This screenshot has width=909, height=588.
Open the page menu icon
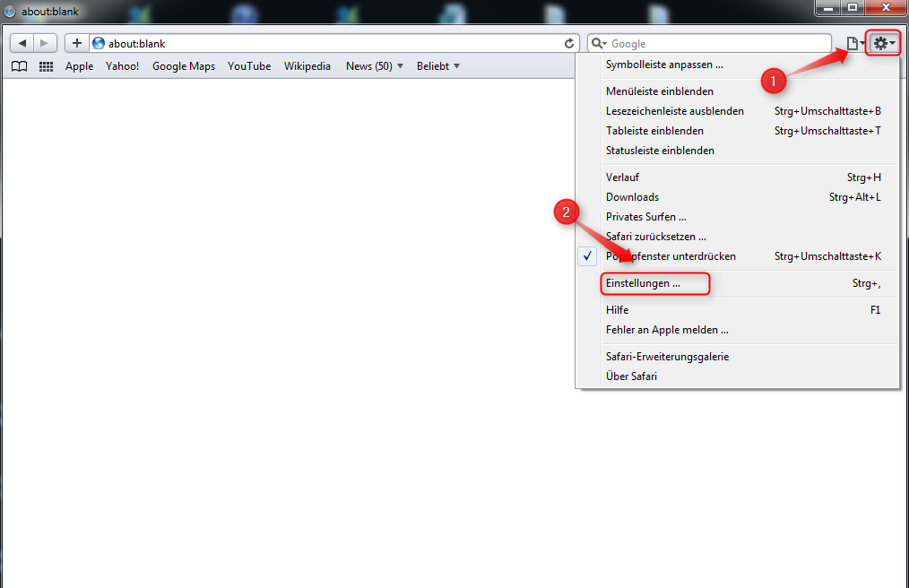(x=855, y=44)
